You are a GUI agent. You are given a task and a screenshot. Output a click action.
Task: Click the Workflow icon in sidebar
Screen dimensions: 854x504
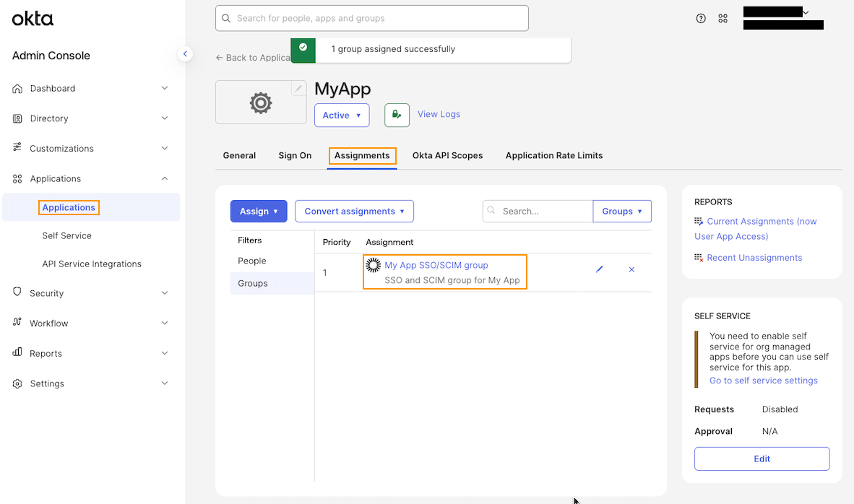point(17,322)
